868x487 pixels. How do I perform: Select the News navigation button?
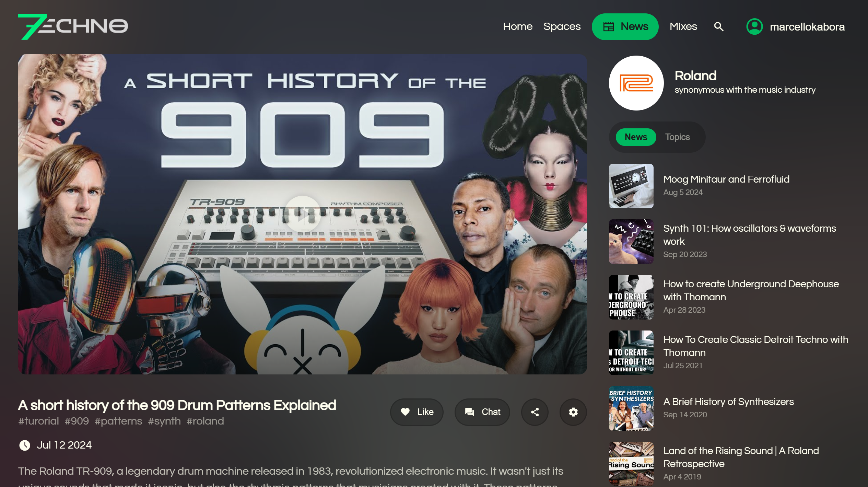pyautogui.click(x=625, y=26)
